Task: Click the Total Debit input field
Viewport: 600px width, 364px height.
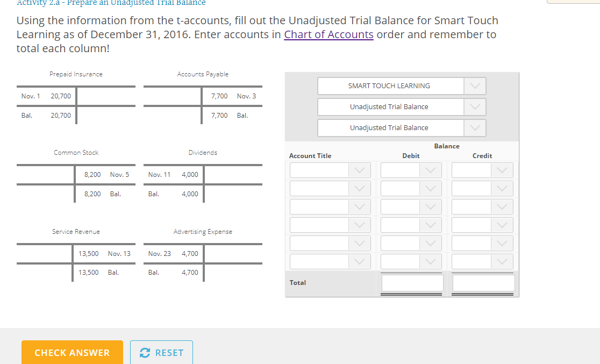Action: click(412, 283)
